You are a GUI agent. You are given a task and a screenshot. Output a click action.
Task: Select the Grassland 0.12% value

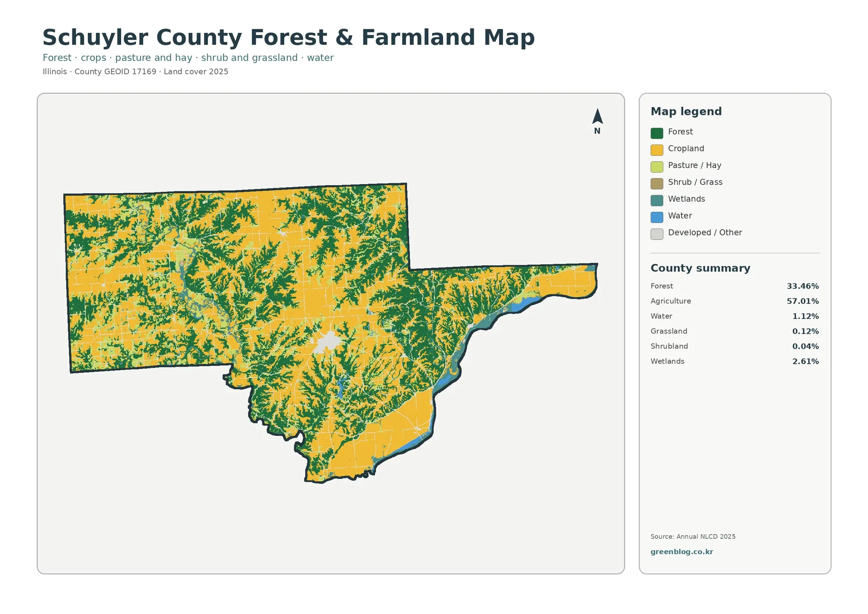pos(805,331)
